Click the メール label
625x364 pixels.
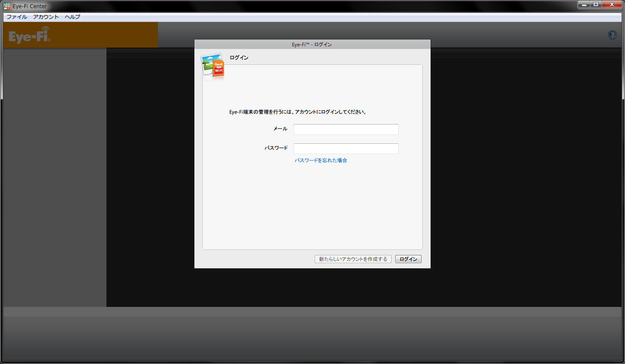280,129
